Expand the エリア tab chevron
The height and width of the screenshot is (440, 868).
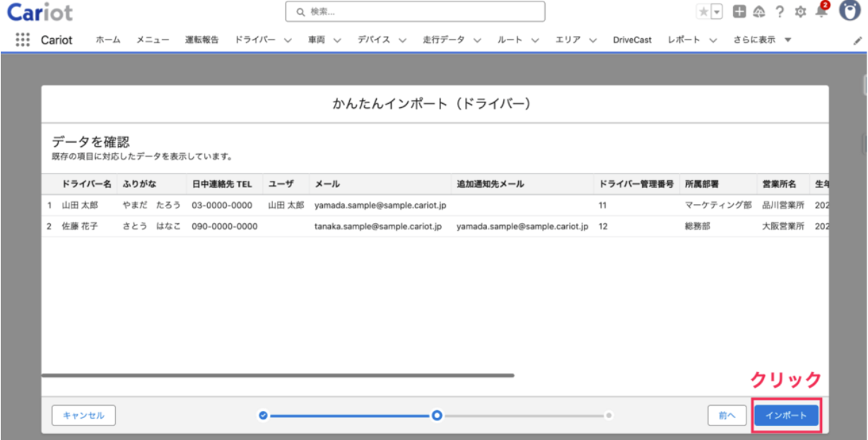pos(593,40)
